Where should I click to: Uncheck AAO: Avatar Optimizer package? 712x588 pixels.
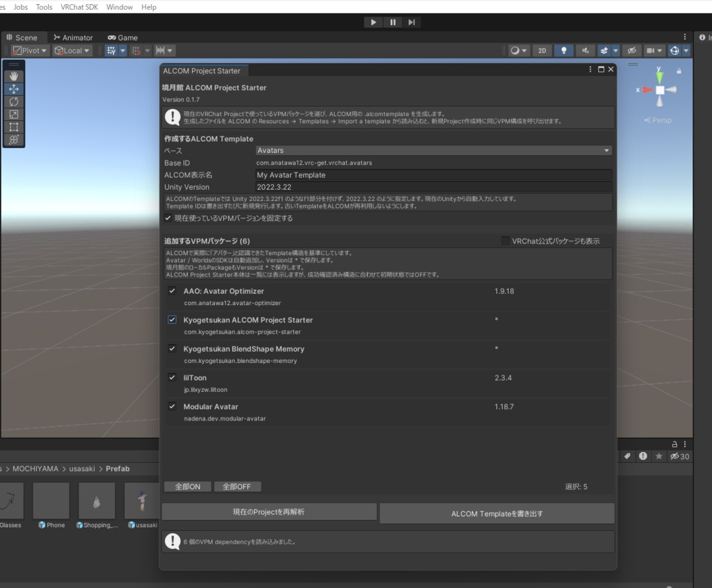click(172, 291)
